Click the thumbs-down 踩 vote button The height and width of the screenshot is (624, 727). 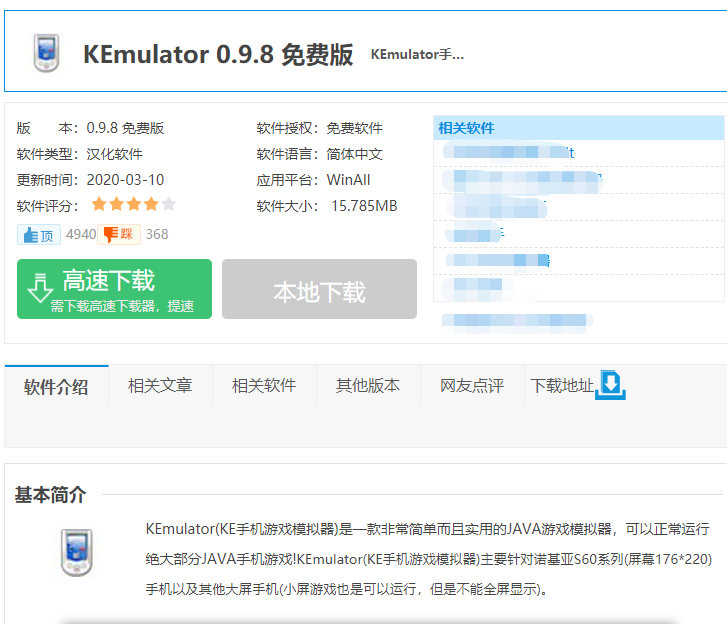pyautogui.click(x=119, y=235)
